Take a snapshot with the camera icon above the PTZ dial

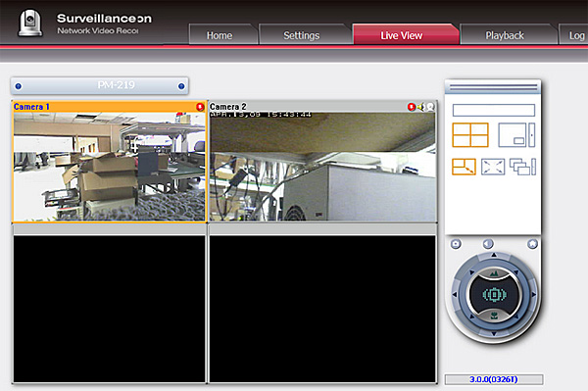[x=456, y=244]
